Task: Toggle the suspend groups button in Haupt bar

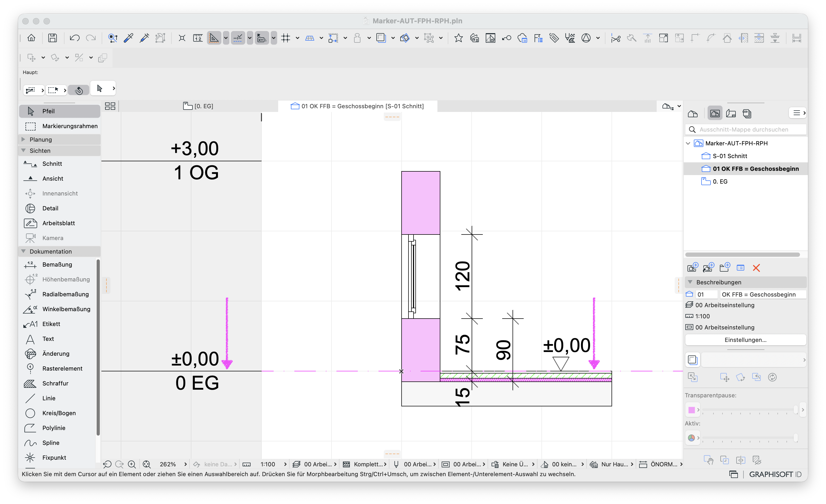Action: click(x=79, y=90)
